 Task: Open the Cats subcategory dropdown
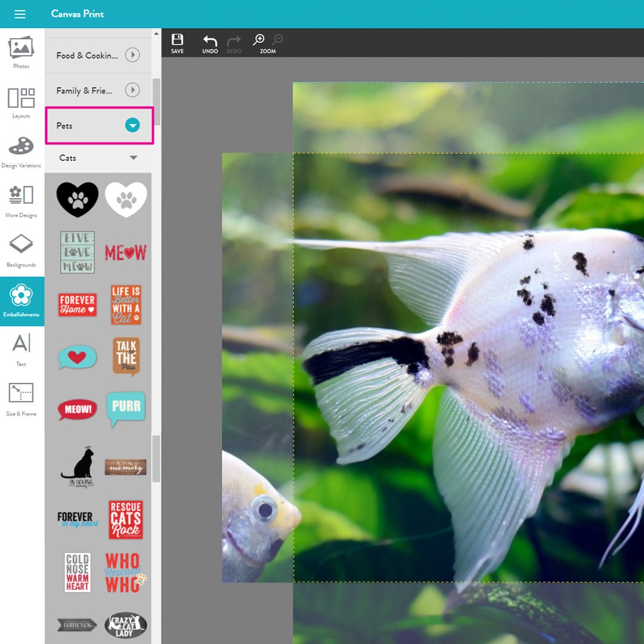pos(134,158)
